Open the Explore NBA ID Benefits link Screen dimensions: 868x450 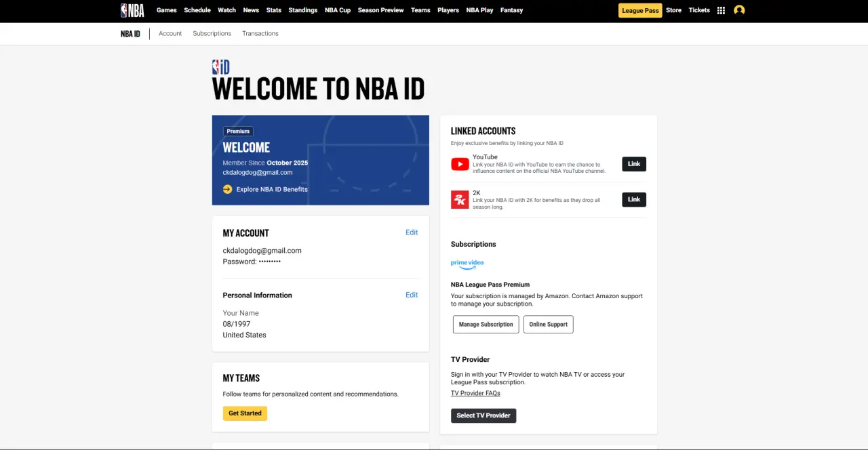click(x=272, y=189)
